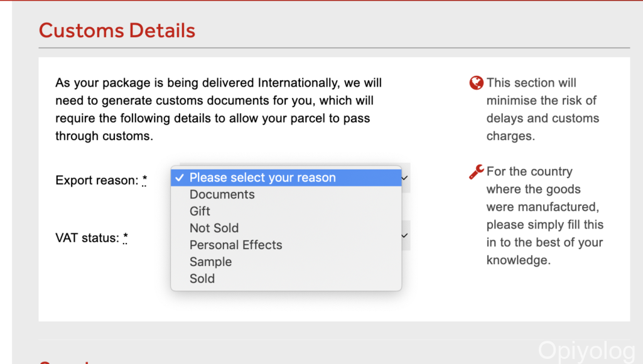Keep 'Please select your reason' selected
The image size is (643, 364).
(262, 178)
